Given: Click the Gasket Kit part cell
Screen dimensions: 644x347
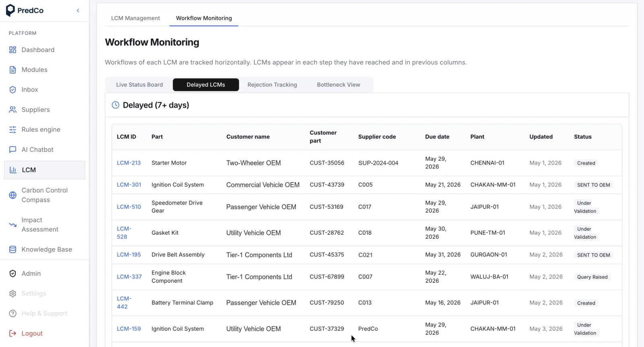Looking at the screenshot, I should [x=165, y=233].
